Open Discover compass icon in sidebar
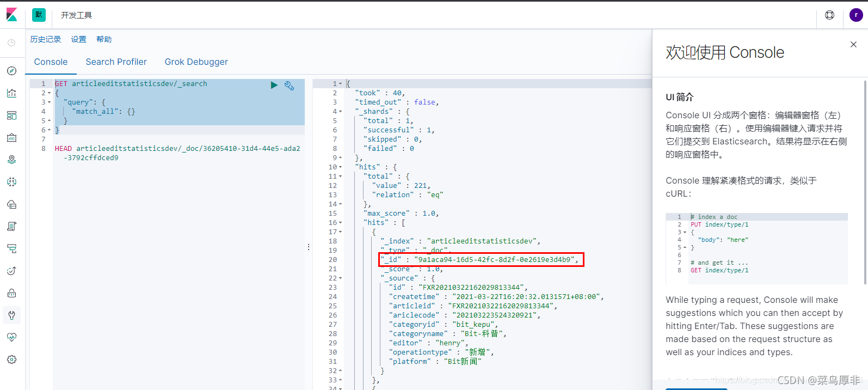 [x=11, y=71]
